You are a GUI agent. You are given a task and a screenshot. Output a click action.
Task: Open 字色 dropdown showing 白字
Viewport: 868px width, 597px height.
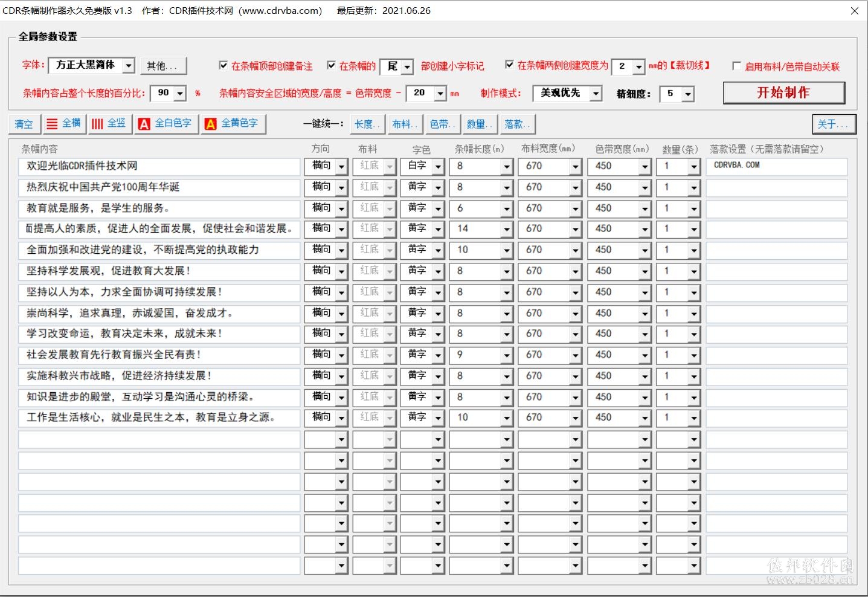click(x=439, y=167)
